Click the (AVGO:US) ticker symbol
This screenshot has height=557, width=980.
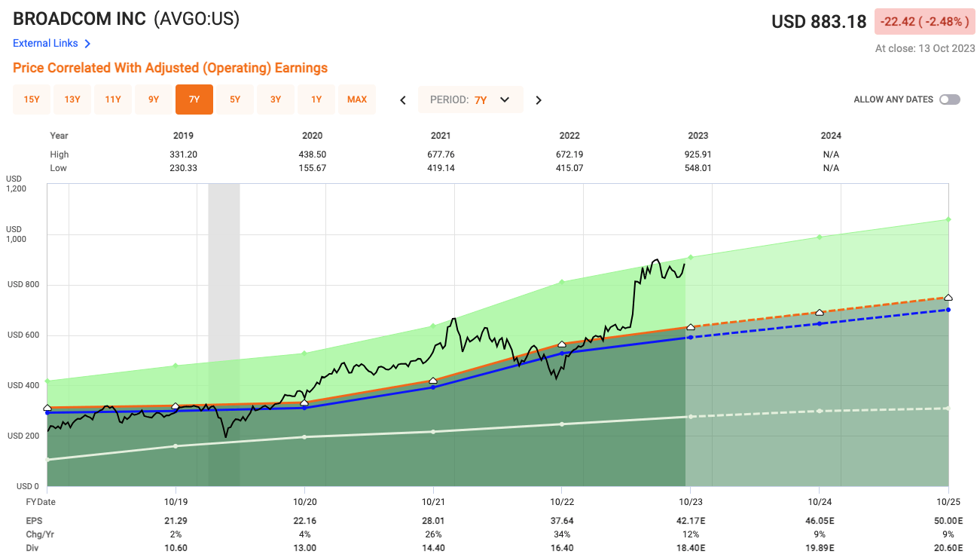(x=197, y=19)
